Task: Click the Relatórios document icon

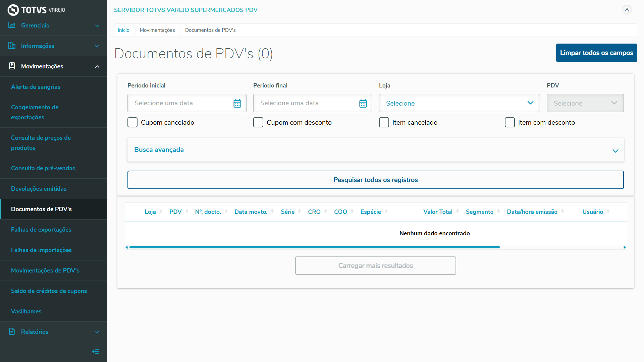Action: click(12, 331)
